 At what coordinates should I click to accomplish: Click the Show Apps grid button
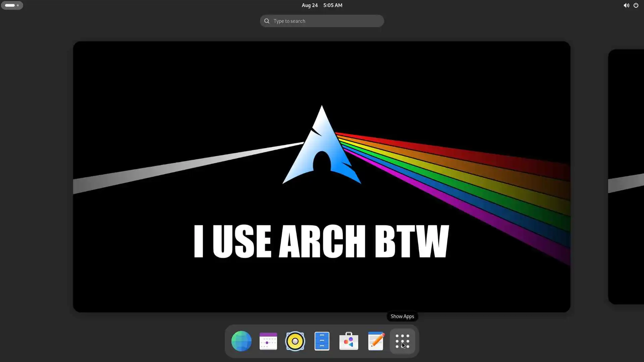(x=402, y=341)
